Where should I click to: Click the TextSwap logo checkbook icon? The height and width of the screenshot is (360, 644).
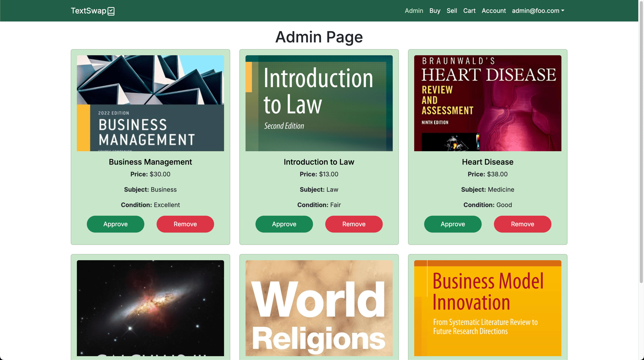(x=111, y=11)
